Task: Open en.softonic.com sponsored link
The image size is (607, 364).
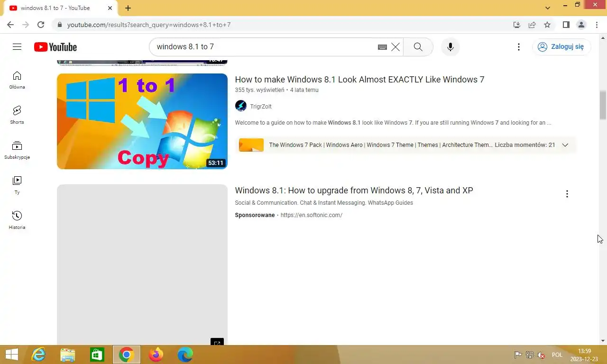Action: click(312, 215)
